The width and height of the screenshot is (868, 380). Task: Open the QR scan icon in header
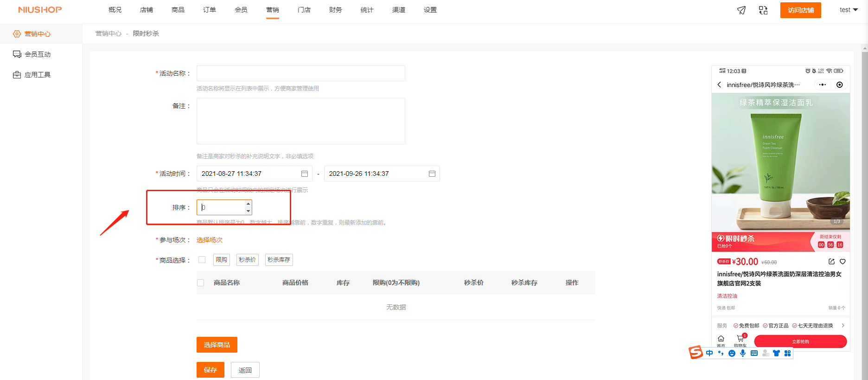(x=763, y=10)
